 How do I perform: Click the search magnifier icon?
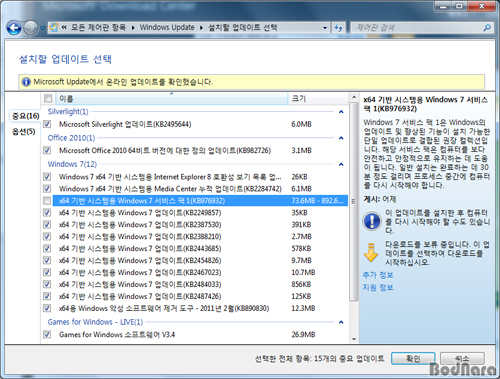click(x=487, y=28)
